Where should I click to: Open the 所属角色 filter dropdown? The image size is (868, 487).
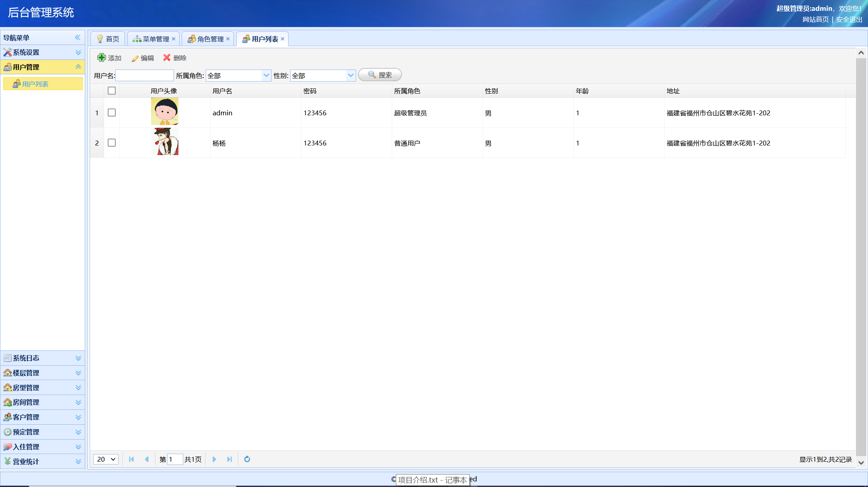266,76
